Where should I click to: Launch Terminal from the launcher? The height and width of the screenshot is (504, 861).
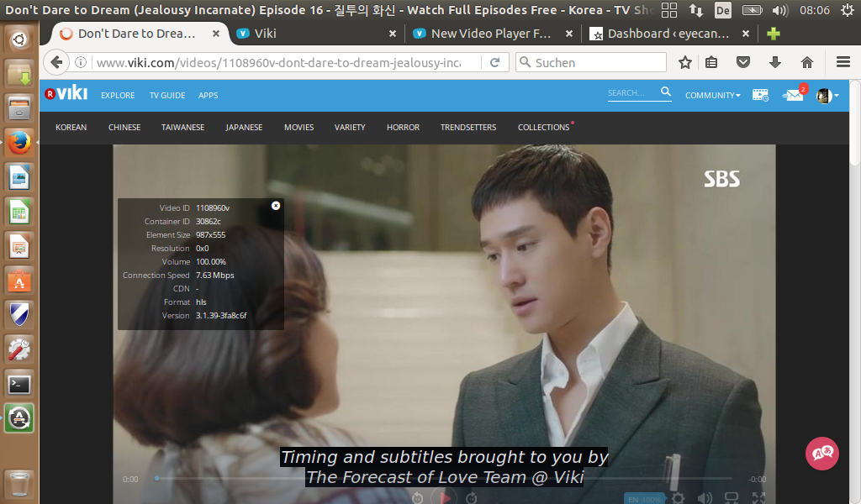pyautogui.click(x=19, y=385)
